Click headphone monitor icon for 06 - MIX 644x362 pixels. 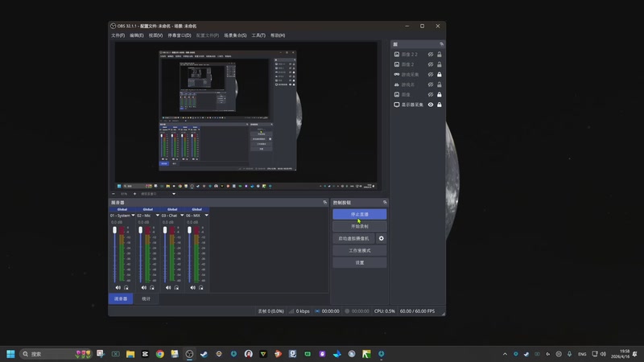201,287
